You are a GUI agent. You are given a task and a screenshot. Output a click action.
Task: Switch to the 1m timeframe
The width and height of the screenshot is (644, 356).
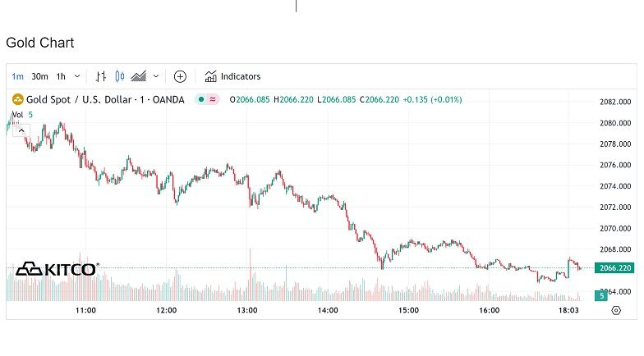(17, 76)
